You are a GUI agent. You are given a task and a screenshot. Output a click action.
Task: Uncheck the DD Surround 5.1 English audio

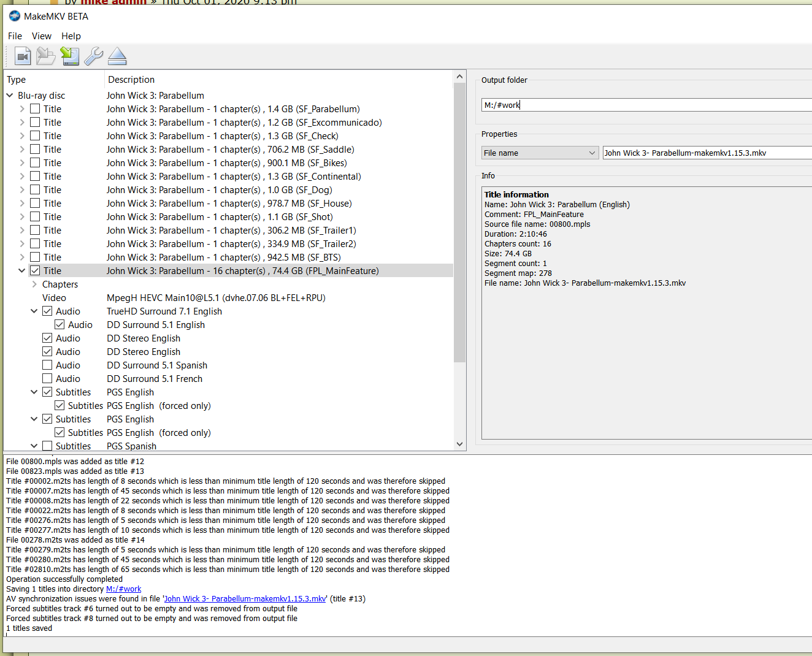[x=59, y=325]
